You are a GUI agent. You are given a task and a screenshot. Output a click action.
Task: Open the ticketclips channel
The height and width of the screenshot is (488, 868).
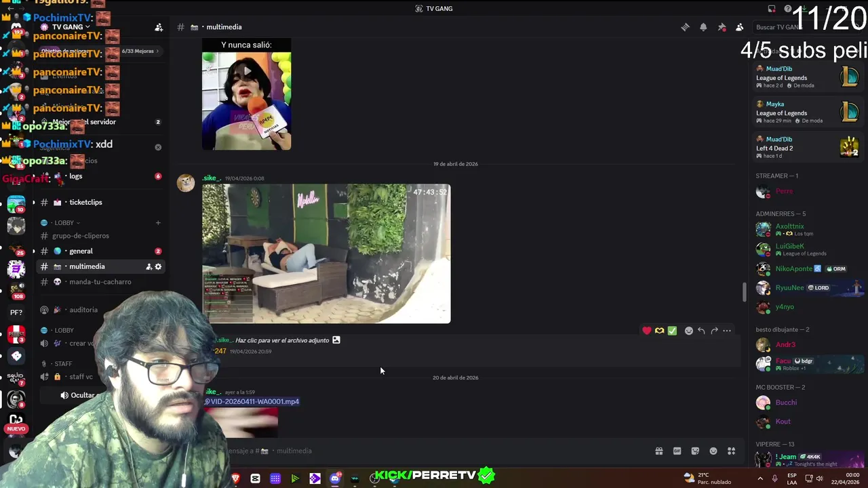click(99, 202)
